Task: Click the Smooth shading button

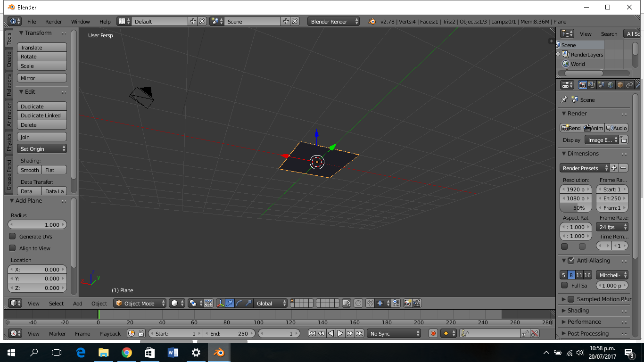Action: pyautogui.click(x=30, y=170)
